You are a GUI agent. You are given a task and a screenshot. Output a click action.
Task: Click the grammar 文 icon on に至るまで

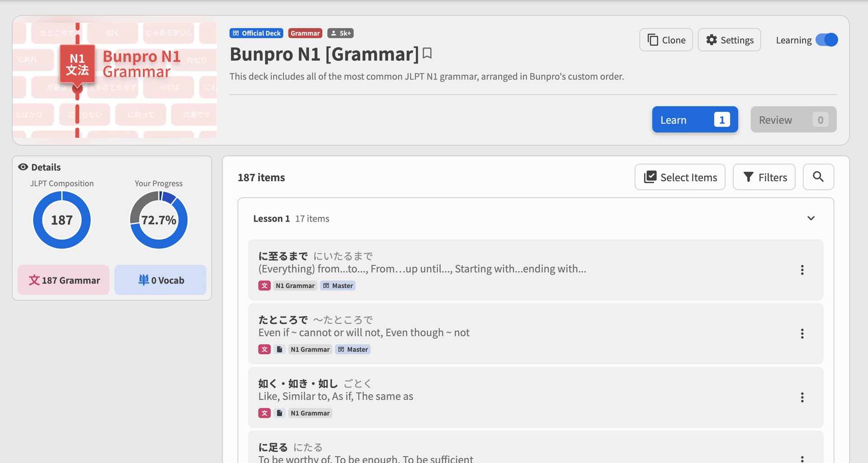click(x=264, y=285)
